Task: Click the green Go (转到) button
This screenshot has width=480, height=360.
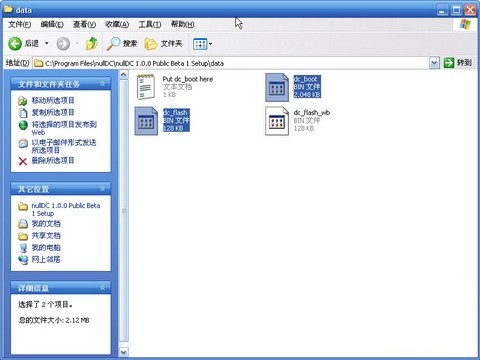Action: coord(458,63)
